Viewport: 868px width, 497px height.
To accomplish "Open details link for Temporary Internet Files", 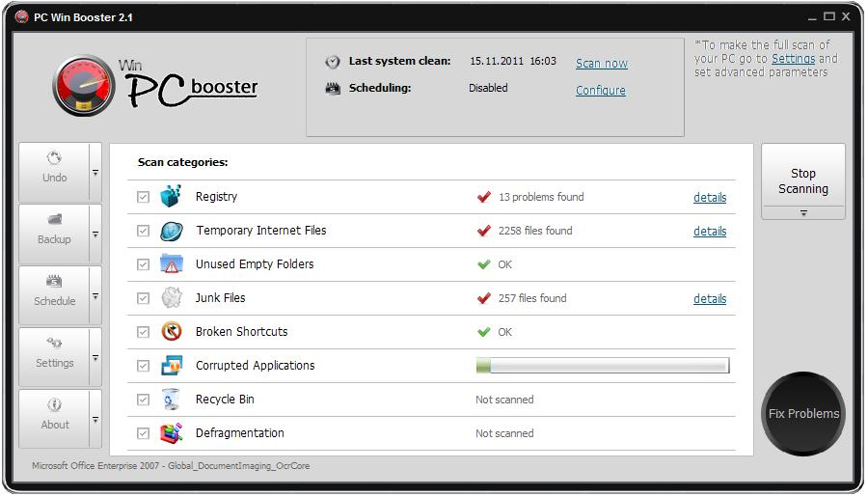I will tap(710, 231).
